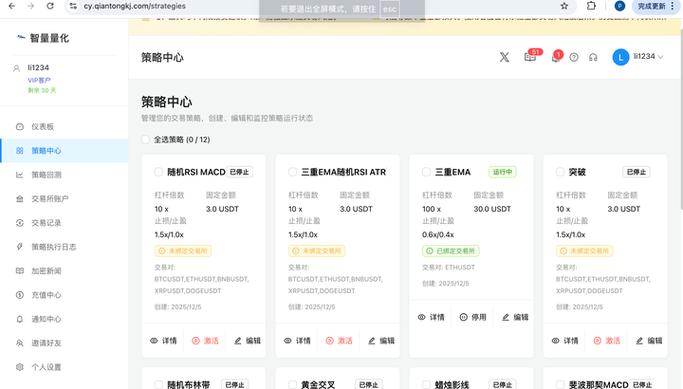Expand the li1234 account dropdown
Image resolution: width=683 pixels, height=389 pixels.
(648, 57)
